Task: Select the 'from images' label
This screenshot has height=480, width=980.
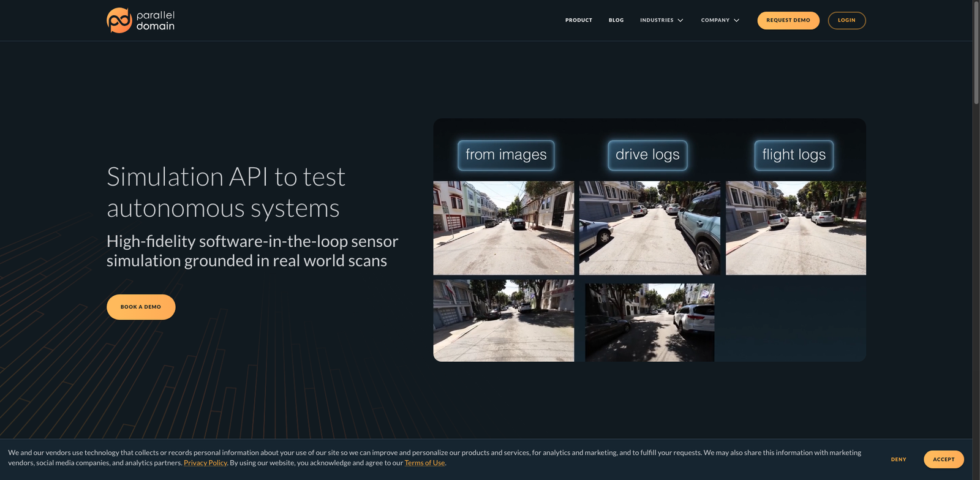Action: (x=506, y=155)
